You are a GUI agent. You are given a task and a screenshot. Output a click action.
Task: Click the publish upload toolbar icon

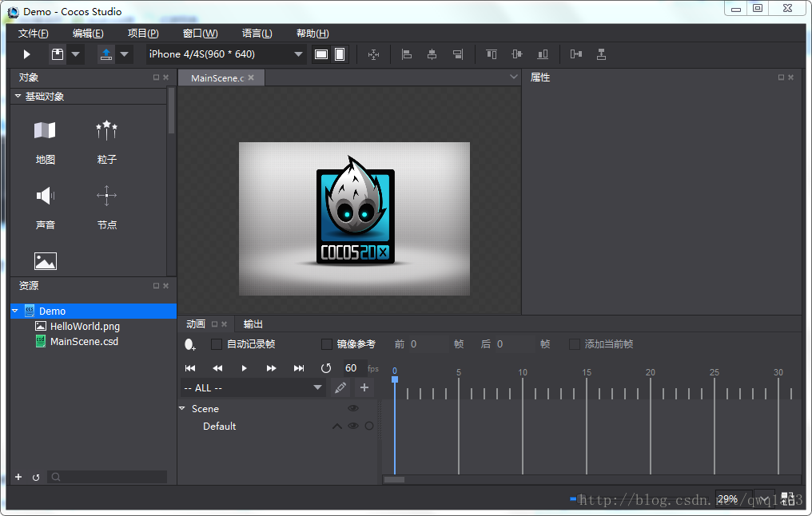[106, 54]
